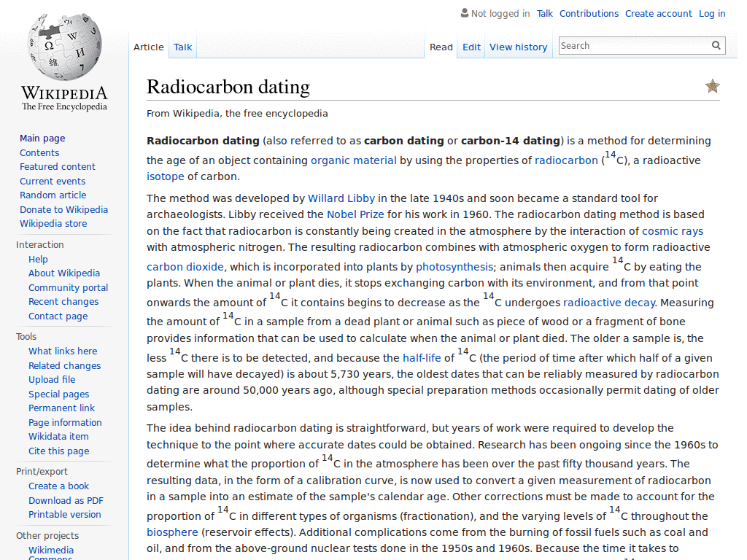Follow the organic material link
The height and width of the screenshot is (560, 747).
coord(354,160)
